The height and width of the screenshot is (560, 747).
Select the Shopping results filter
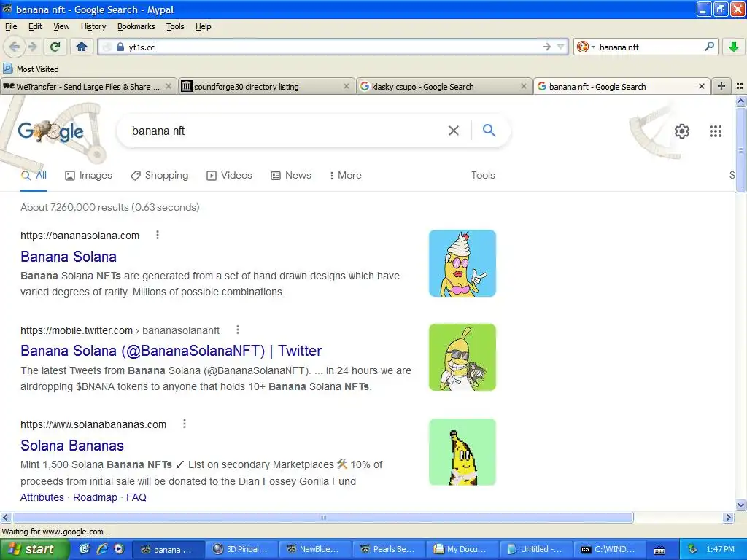(x=160, y=175)
